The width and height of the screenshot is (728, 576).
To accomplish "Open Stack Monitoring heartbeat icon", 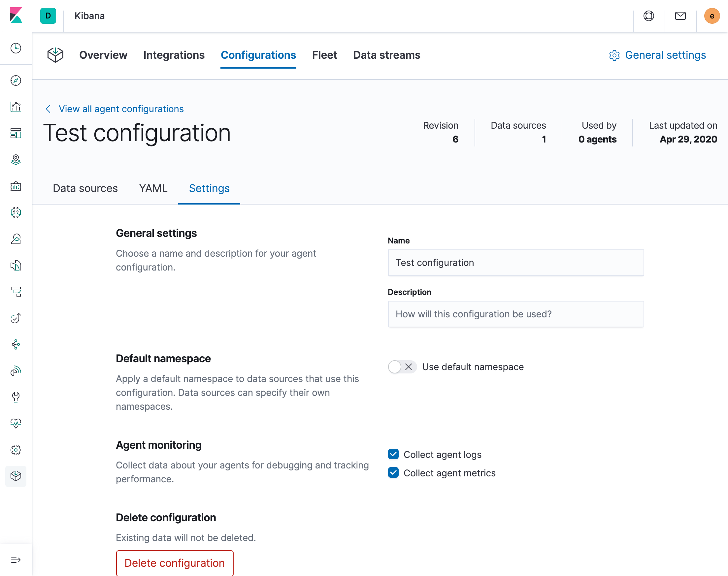I will pos(16,423).
